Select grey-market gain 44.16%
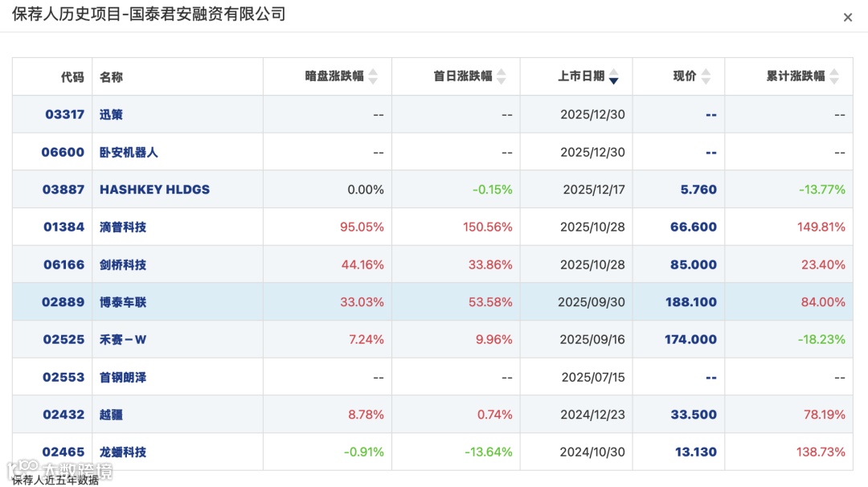This screenshot has height=487, width=868. tap(362, 264)
